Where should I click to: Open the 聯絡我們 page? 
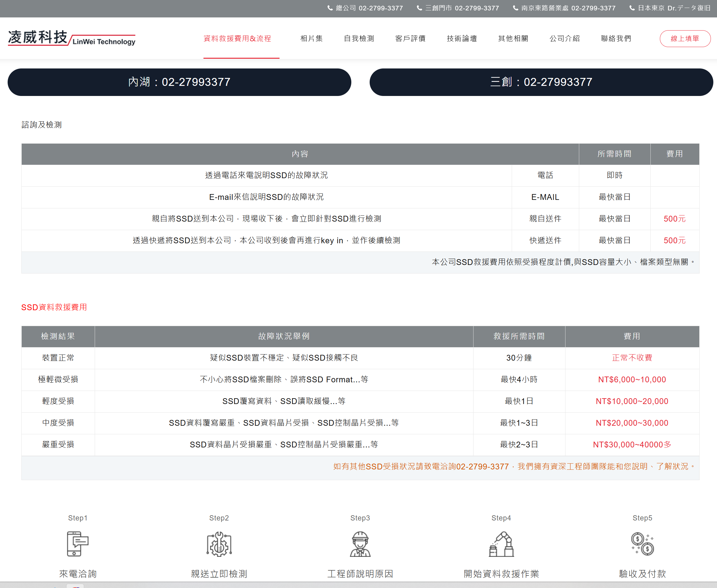pos(616,39)
